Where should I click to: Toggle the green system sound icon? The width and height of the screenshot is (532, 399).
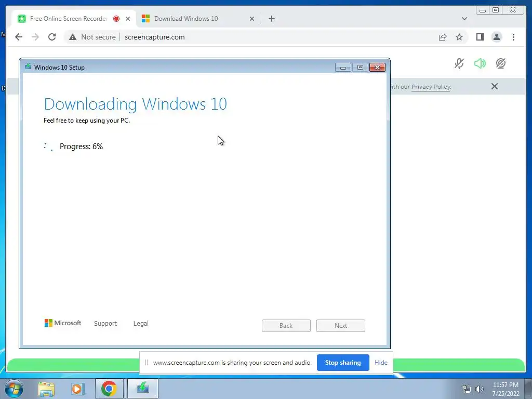480,63
